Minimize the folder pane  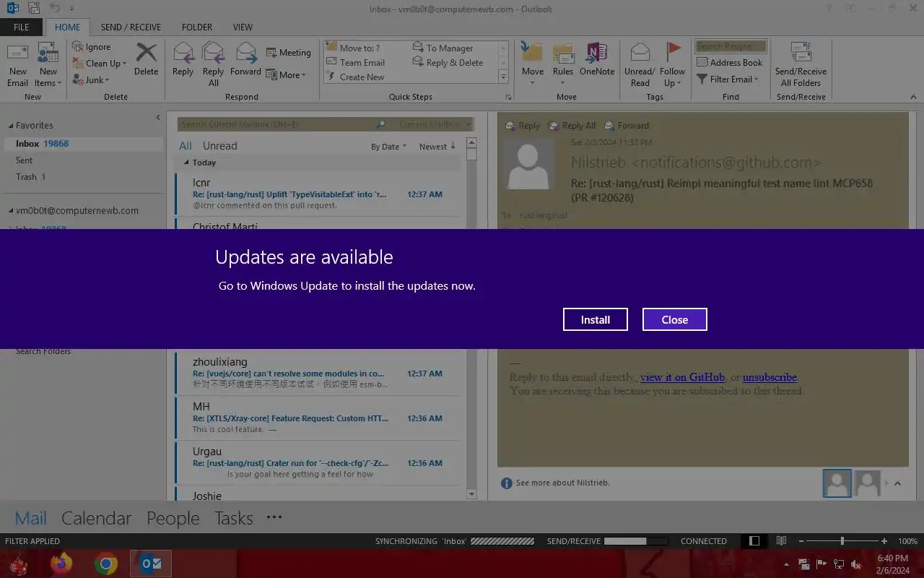point(158,118)
